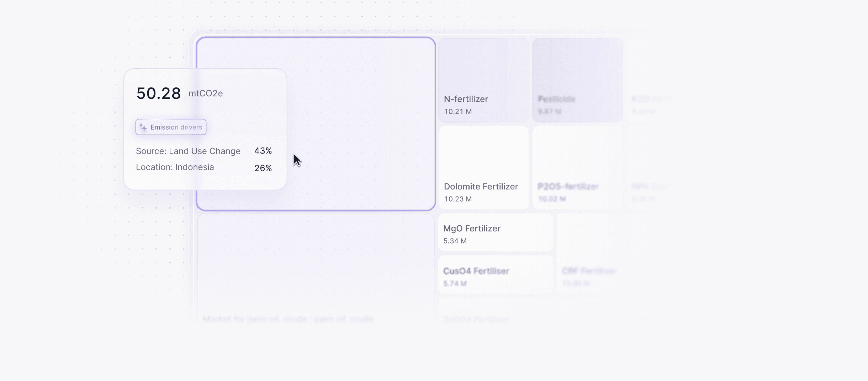Select the N-fertilizer treemap tile
Image resolution: width=868 pixels, height=381 pixels.
tap(484, 80)
